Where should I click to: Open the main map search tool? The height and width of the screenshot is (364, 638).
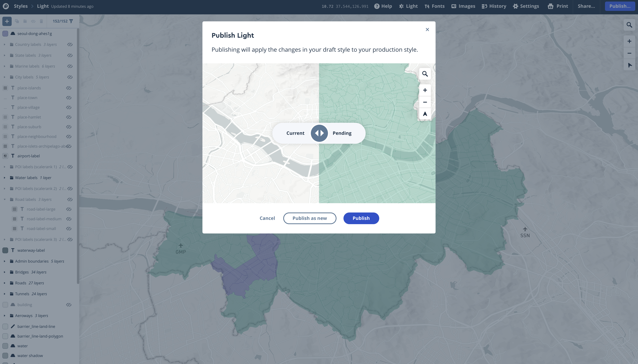tap(629, 25)
